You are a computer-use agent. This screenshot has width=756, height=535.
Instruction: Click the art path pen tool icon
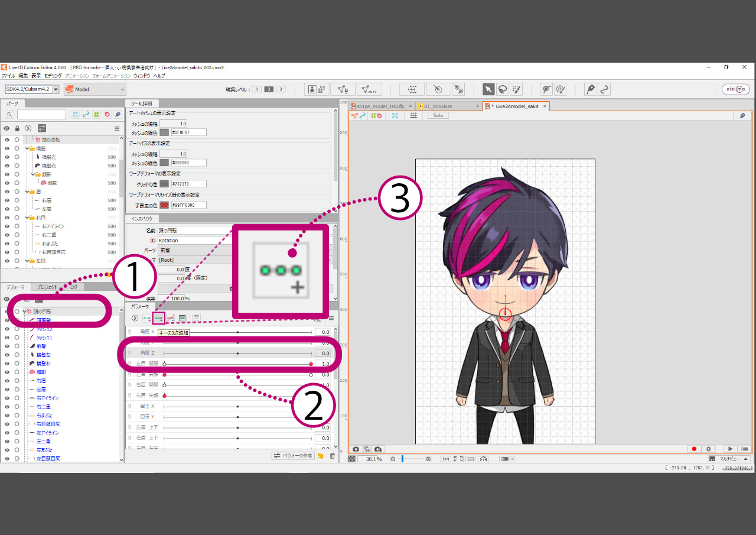[x=590, y=89]
